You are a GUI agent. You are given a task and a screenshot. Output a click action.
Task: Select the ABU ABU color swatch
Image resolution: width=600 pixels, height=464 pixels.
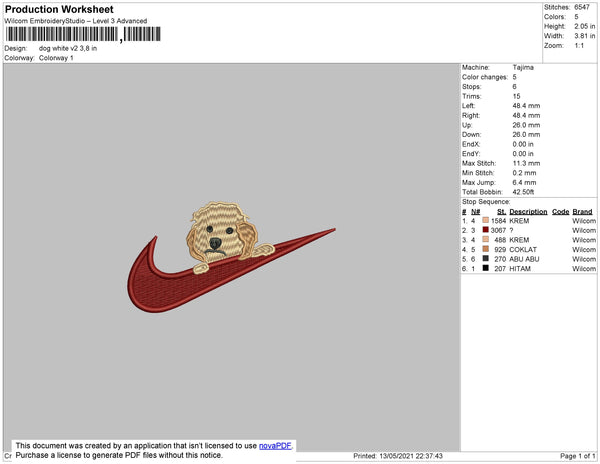(x=486, y=259)
